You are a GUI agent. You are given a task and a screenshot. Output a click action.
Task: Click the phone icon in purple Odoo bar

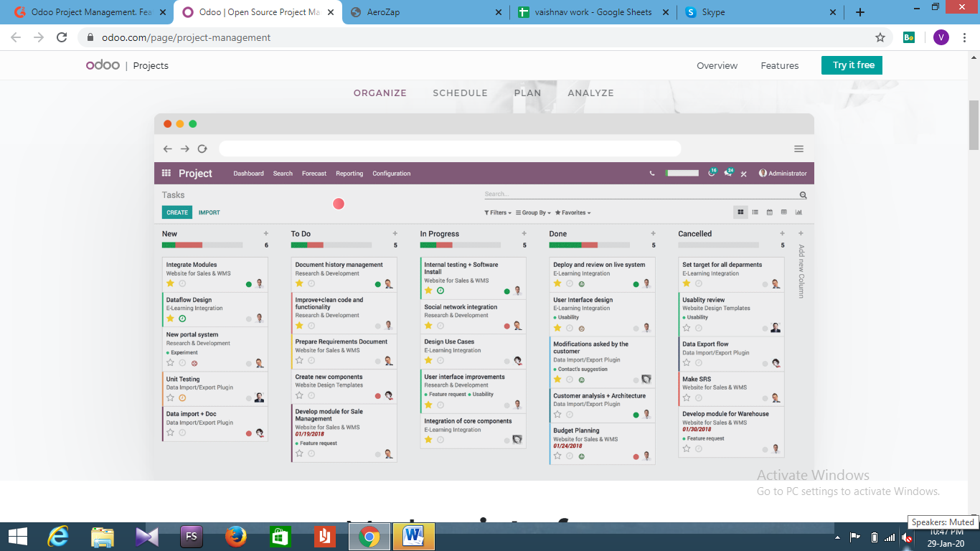coord(652,173)
